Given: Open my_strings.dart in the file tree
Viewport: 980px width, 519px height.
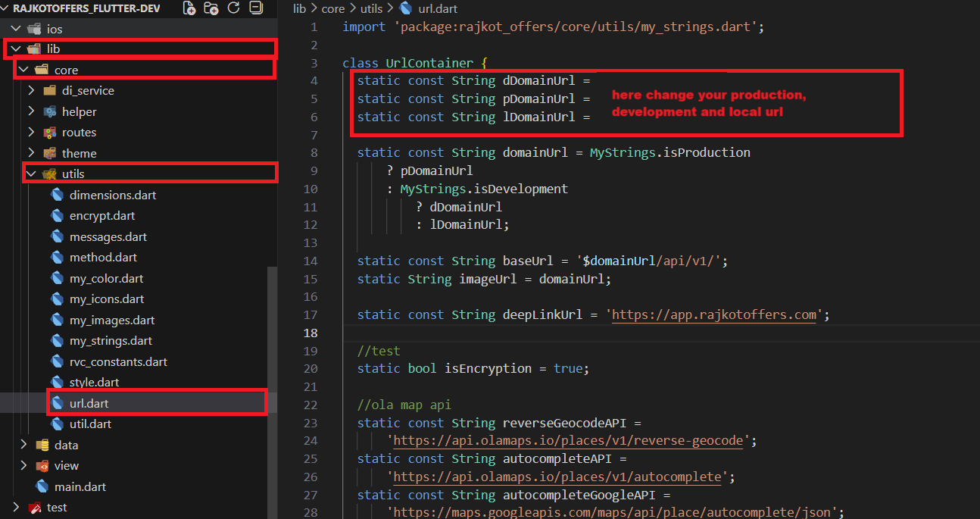Looking at the screenshot, I should pos(111,341).
